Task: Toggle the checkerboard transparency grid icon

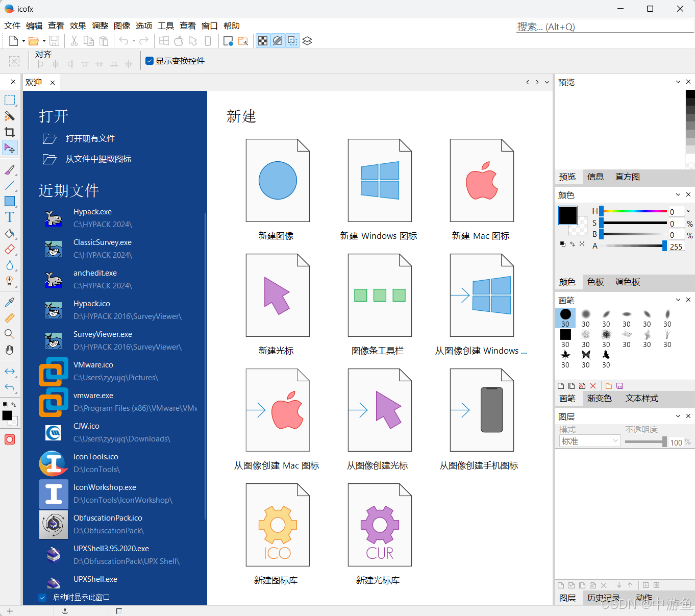Action: [x=263, y=41]
